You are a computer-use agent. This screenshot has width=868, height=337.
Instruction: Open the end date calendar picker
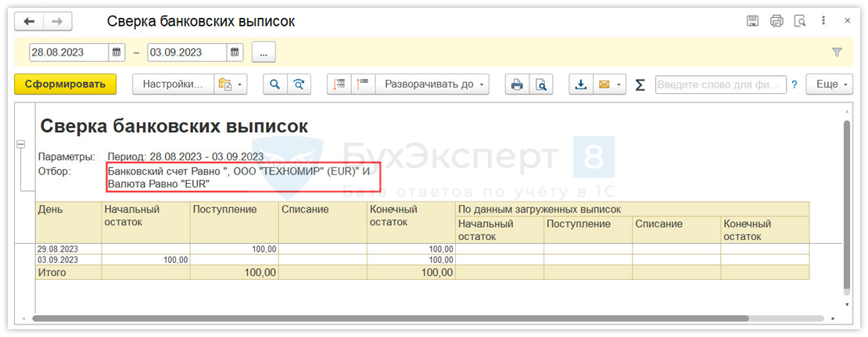coord(235,52)
